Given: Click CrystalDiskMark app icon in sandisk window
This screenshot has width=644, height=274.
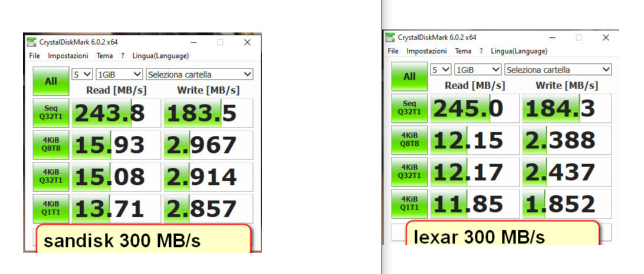Looking at the screenshot, I should [x=32, y=43].
